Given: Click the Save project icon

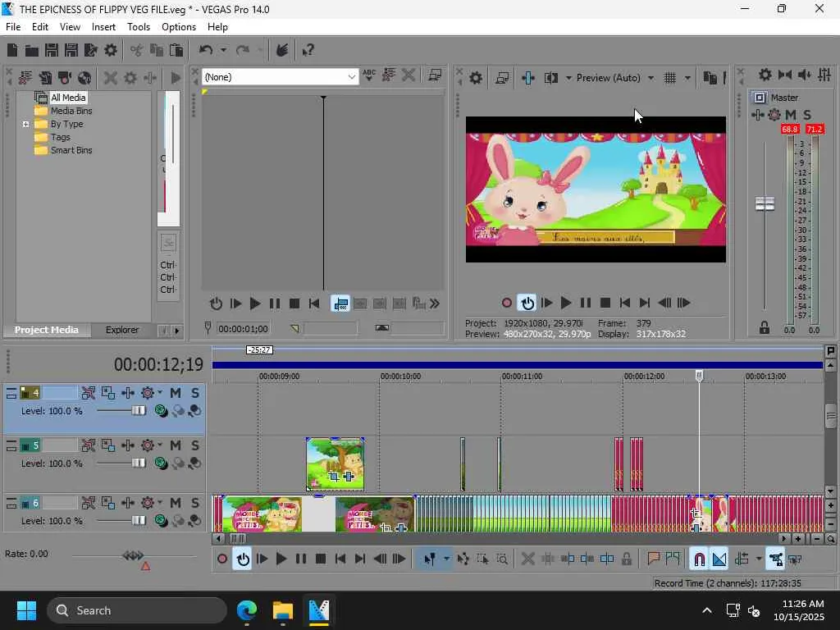Looking at the screenshot, I should (52, 50).
